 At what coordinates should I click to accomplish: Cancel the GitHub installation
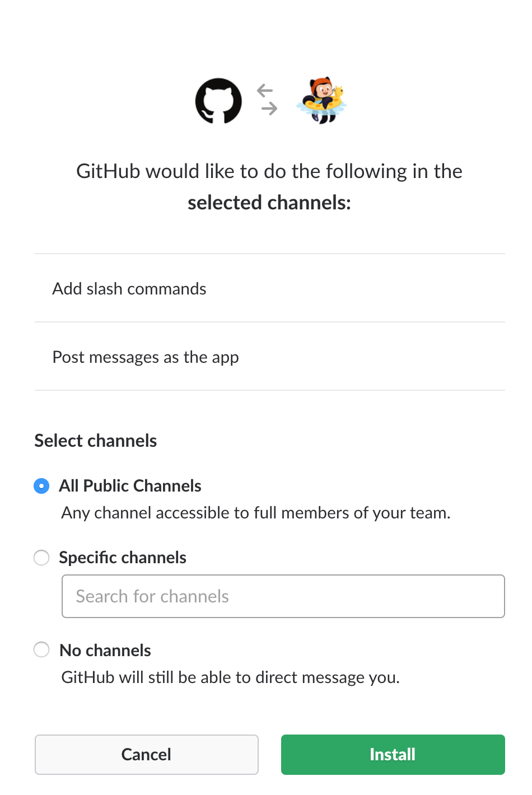coord(147,755)
